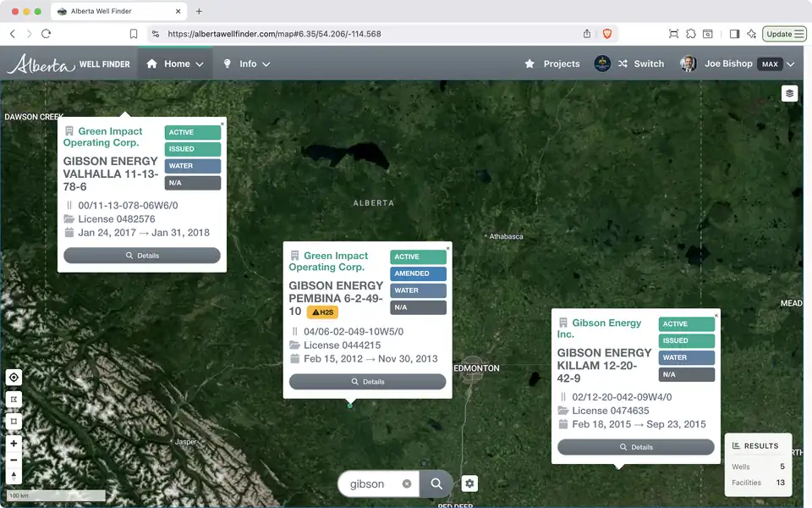
Task: Open the Gibson Energy Inc. company link
Action: pos(600,329)
